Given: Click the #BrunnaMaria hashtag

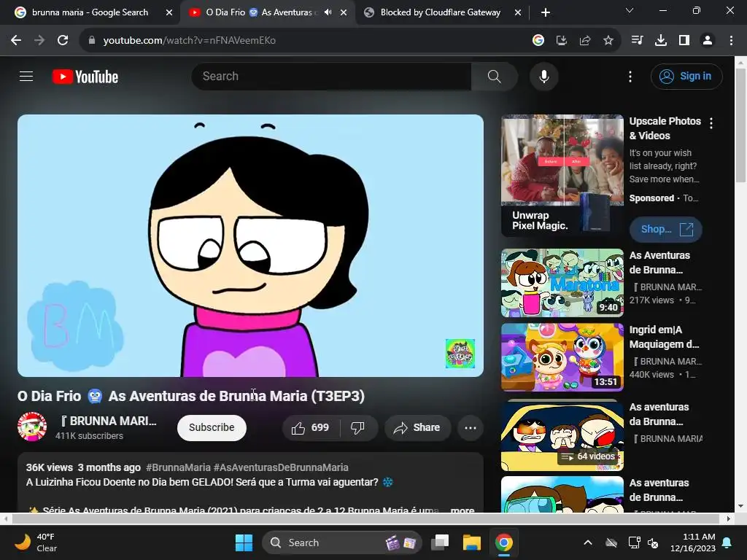Looking at the screenshot, I should (x=178, y=467).
